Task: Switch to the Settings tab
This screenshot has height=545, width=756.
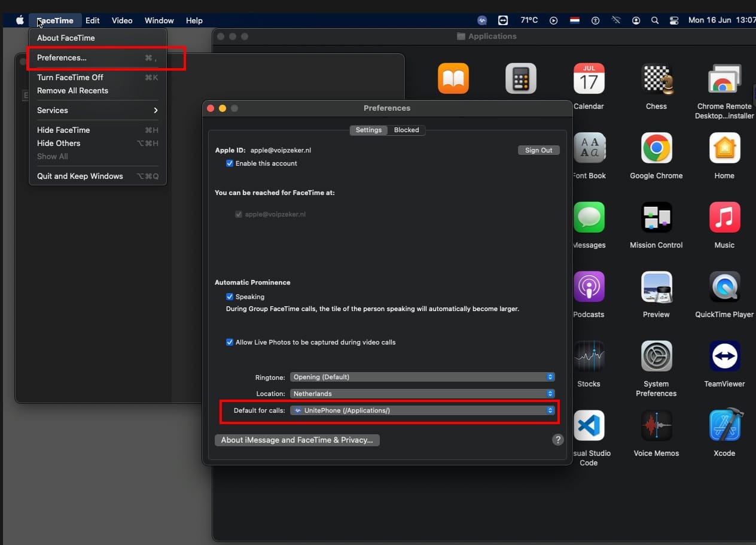Action: [x=368, y=130]
